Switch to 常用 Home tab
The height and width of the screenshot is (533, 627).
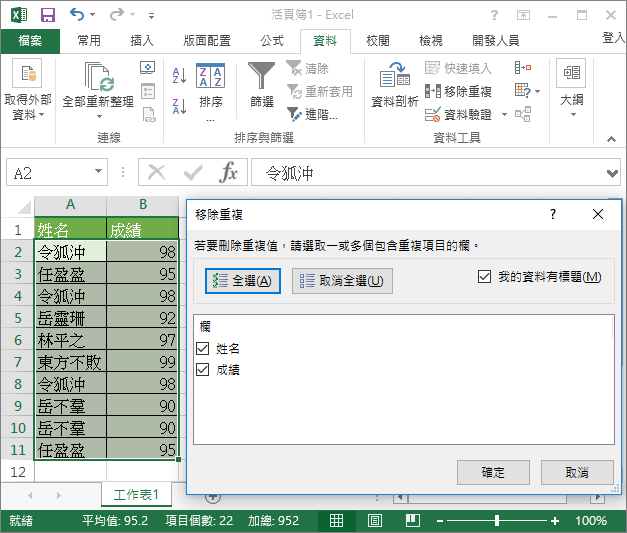click(x=89, y=40)
